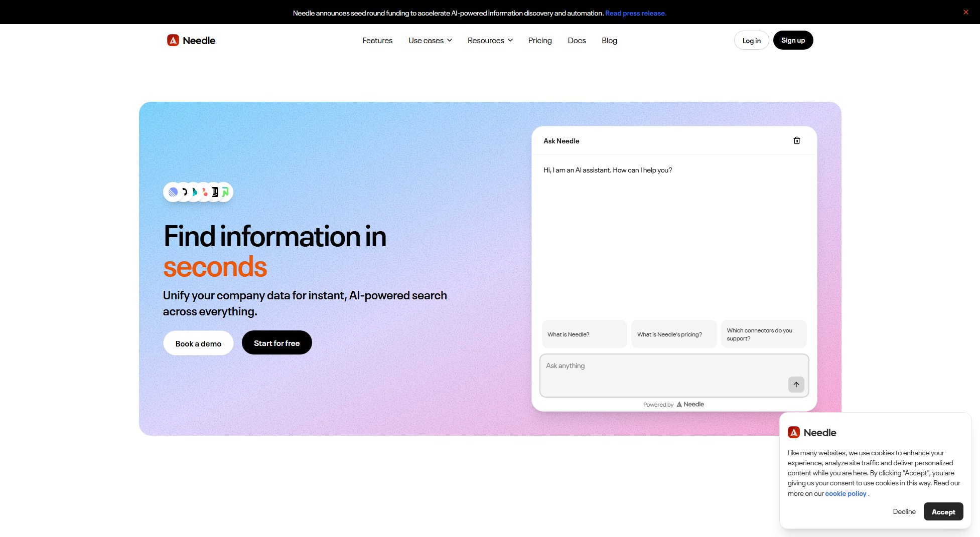
Task: Click the black square integration icon
Action: tap(215, 192)
